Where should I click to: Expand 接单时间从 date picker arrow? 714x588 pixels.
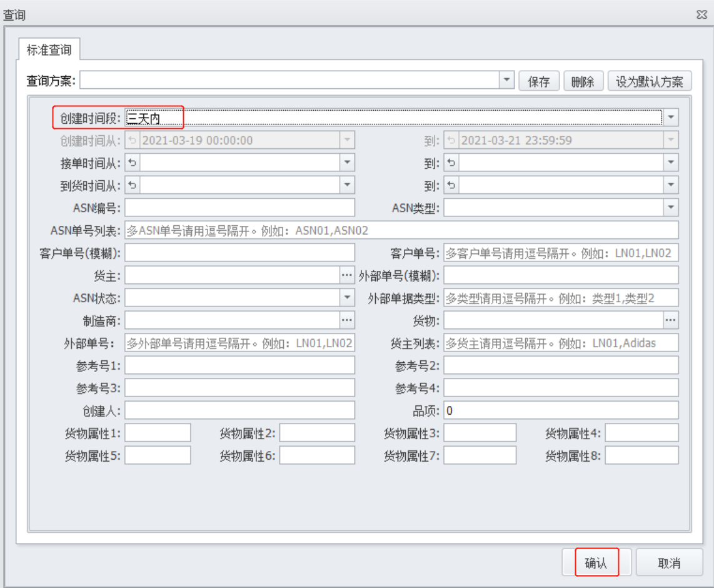point(347,163)
